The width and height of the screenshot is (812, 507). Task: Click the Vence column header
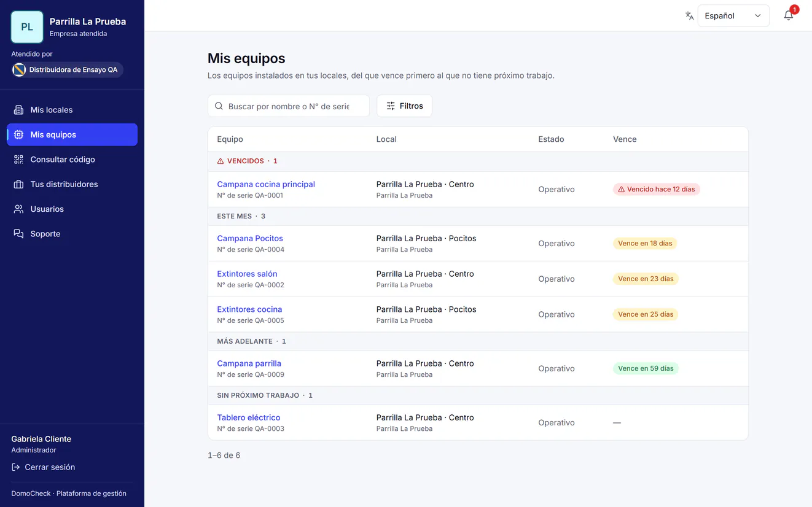tap(625, 139)
